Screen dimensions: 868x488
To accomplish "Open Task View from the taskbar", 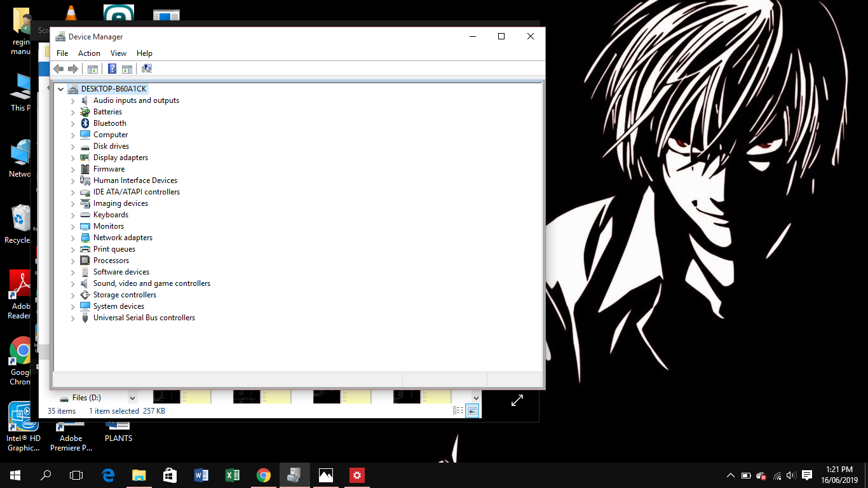I will (76, 475).
